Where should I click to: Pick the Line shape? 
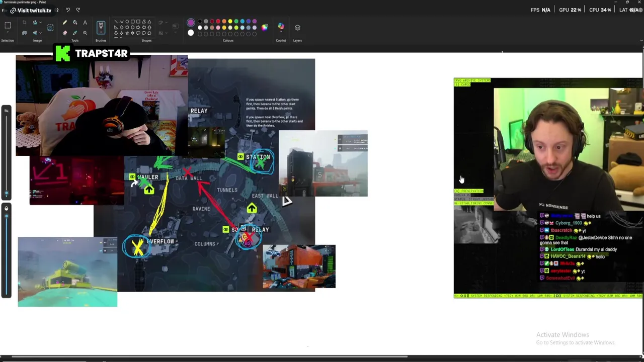click(x=116, y=22)
